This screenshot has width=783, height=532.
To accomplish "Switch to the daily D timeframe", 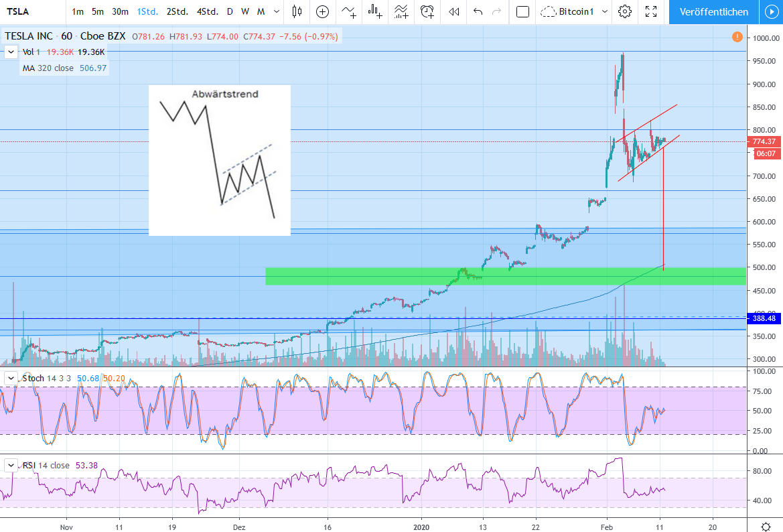I will point(230,11).
